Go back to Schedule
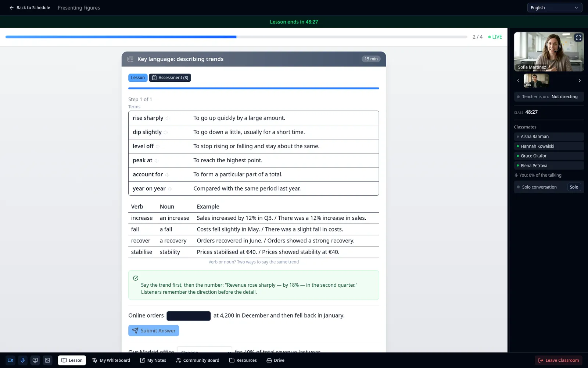Screen dimensions: 588x368 pos(30,8)
